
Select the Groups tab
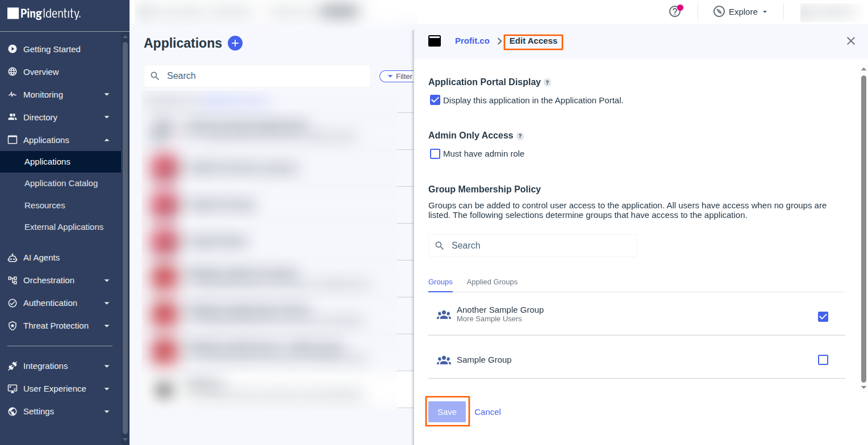click(x=440, y=282)
